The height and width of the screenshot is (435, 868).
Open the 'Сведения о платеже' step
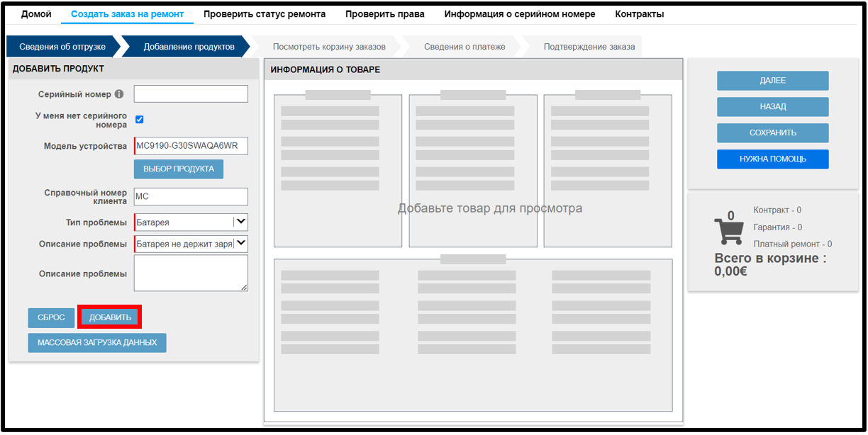coord(464,47)
